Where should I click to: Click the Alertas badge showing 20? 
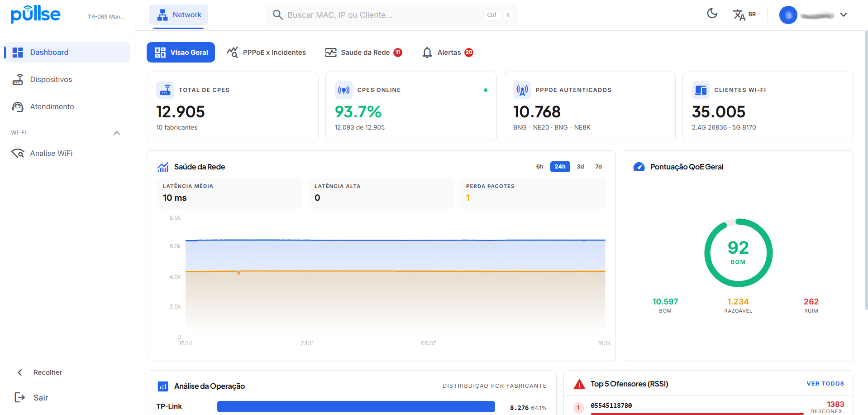(x=469, y=52)
